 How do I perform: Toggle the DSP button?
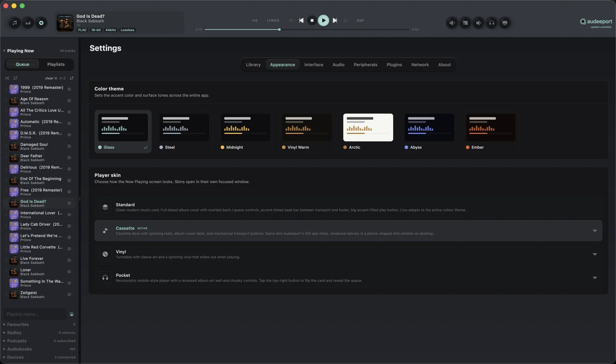tap(360, 21)
